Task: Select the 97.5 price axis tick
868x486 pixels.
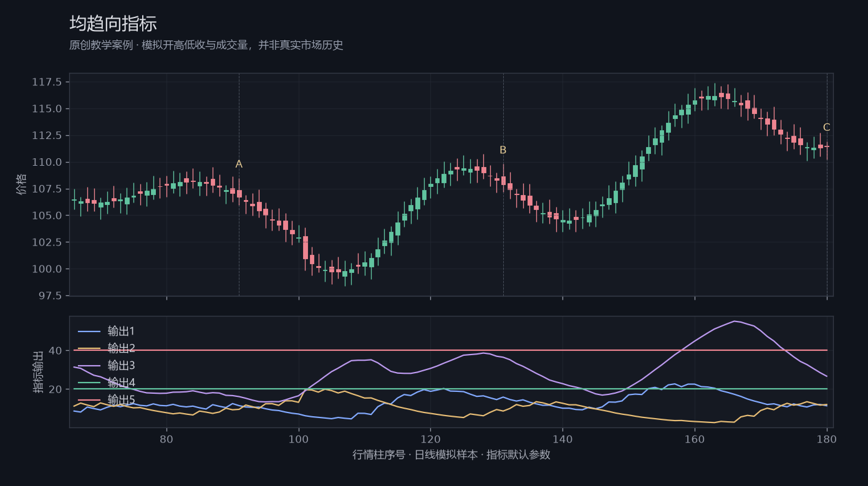Action: pyautogui.click(x=51, y=296)
